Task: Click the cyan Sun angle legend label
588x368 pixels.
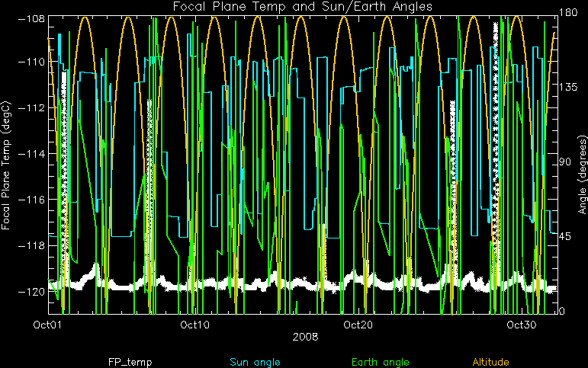Action: pyautogui.click(x=255, y=362)
